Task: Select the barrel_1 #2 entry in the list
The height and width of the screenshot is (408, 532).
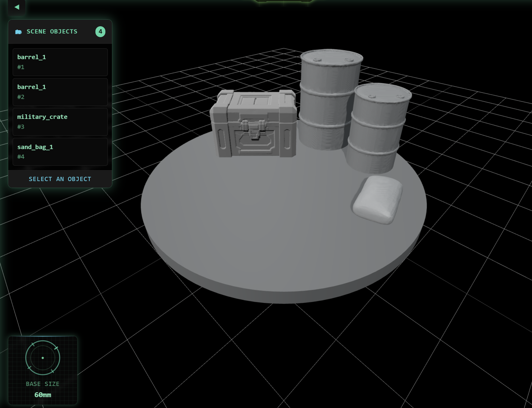Action: point(60,92)
